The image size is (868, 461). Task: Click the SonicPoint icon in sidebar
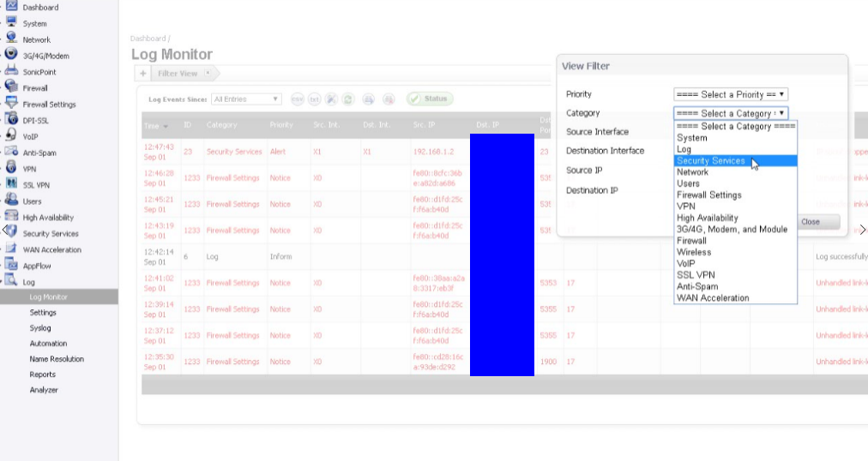pos(11,70)
